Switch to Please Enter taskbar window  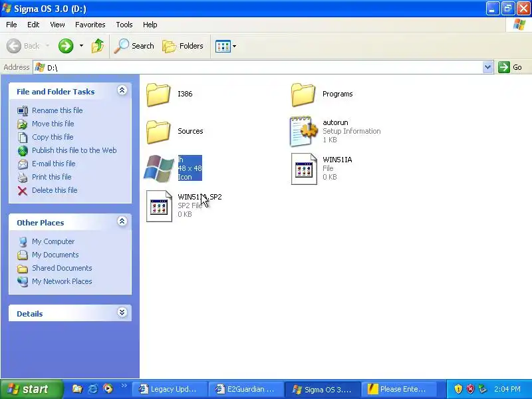point(399,389)
